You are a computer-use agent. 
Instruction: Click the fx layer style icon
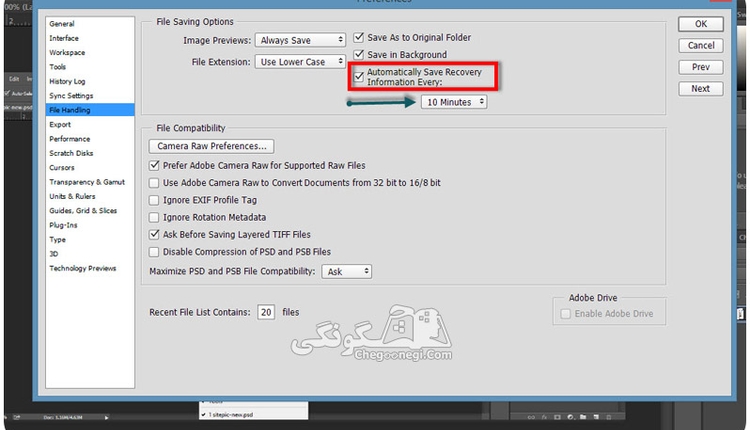544,417
